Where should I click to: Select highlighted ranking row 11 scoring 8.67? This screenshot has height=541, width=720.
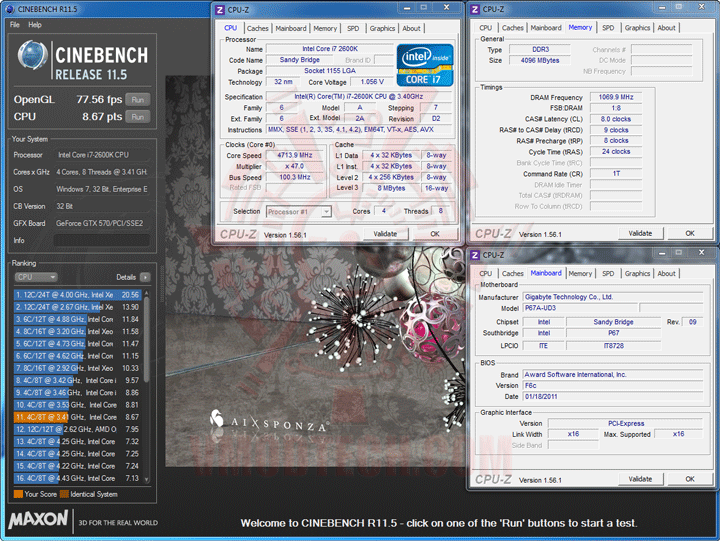point(78,417)
